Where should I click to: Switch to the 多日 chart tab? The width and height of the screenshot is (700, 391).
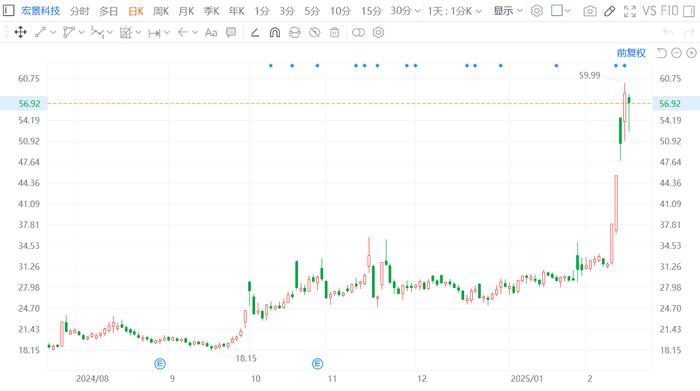108,11
